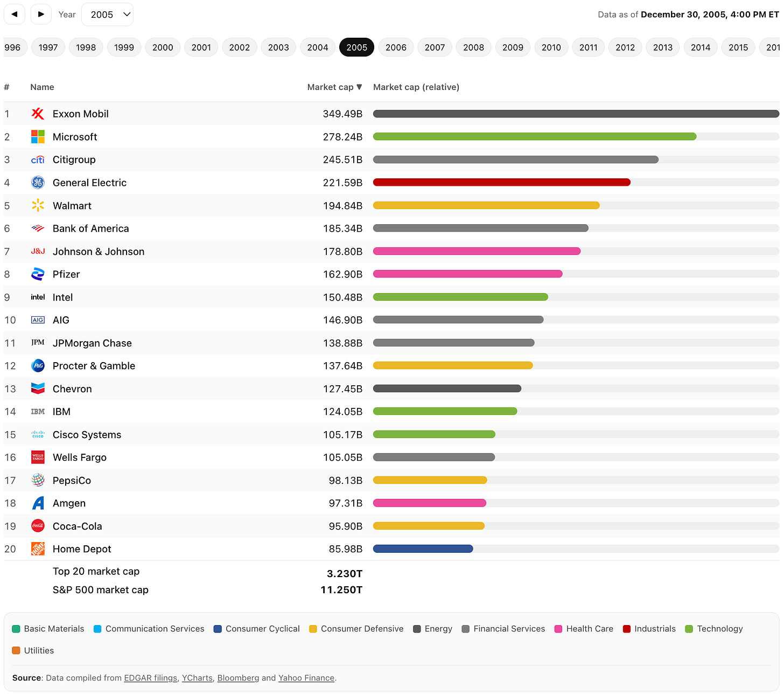
Task: Open the Bloomberg source link
Action: coord(238,678)
